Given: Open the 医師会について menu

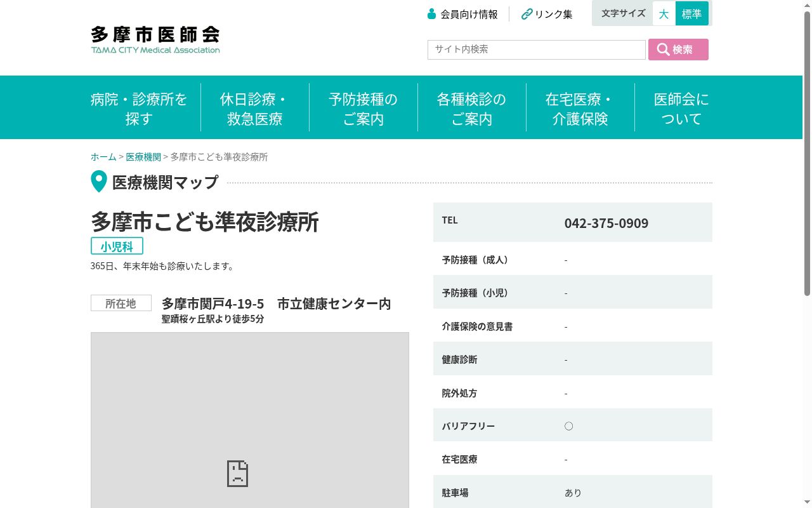Looking at the screenshot, I should click(x=681, y=109).
